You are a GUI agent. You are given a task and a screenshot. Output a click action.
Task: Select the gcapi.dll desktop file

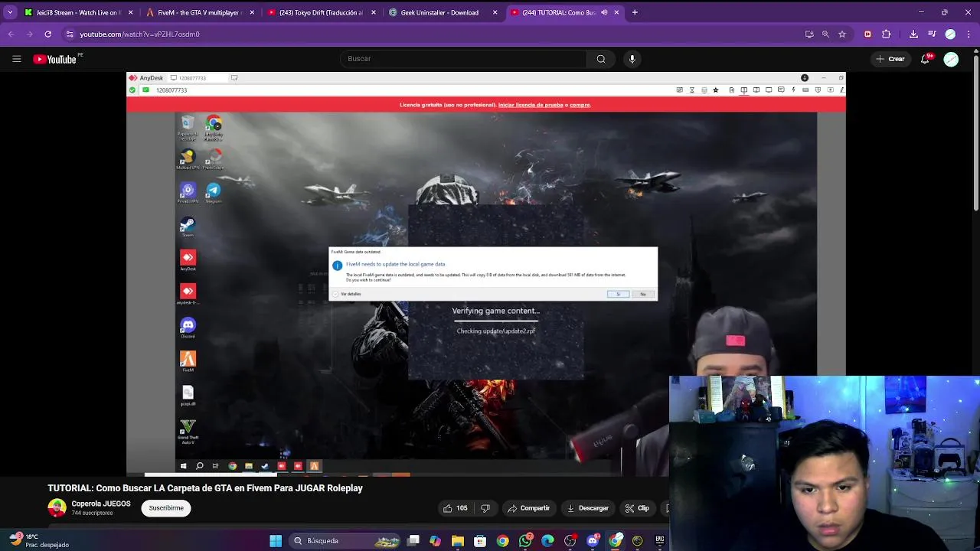(x=188, y=395)
